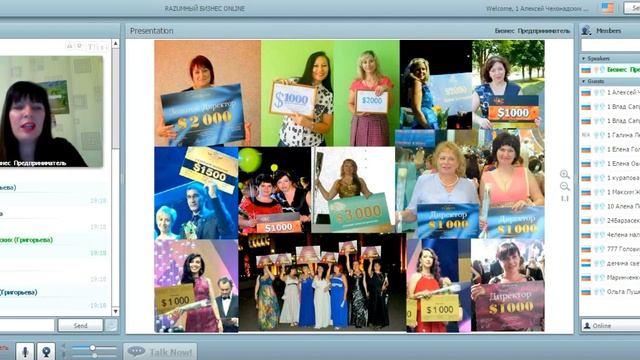Click the Presentation panel title
Screen dimensions: 640x360
point(151,31)
